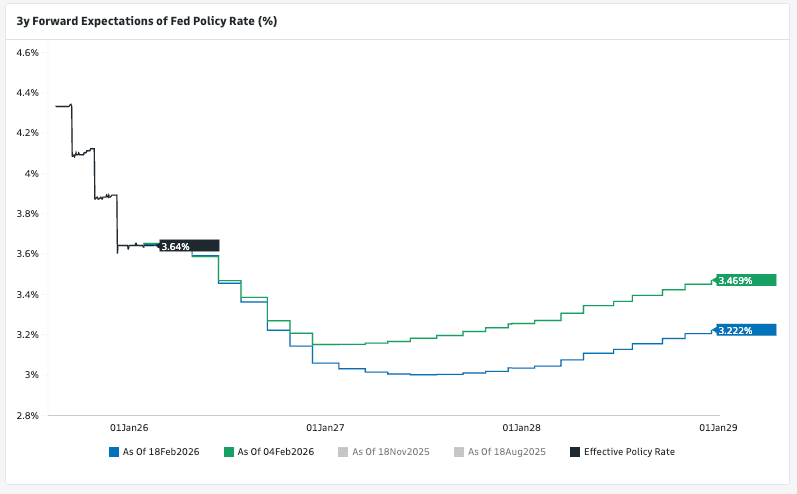Show the As Of 18Nov2025 series label

[391, 452]
